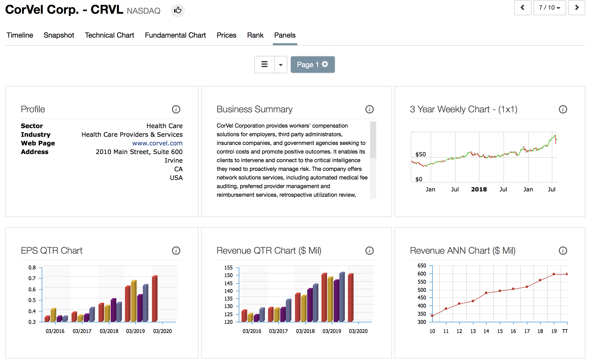Go to the previous stock arrow
The image size is (591, 364).
pyautogui.click(x=523, y=8)
